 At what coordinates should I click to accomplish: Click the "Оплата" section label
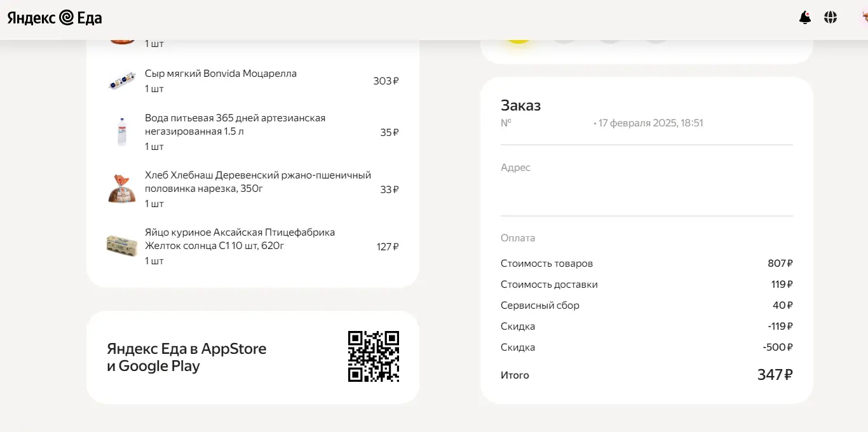tap(518, 238)
